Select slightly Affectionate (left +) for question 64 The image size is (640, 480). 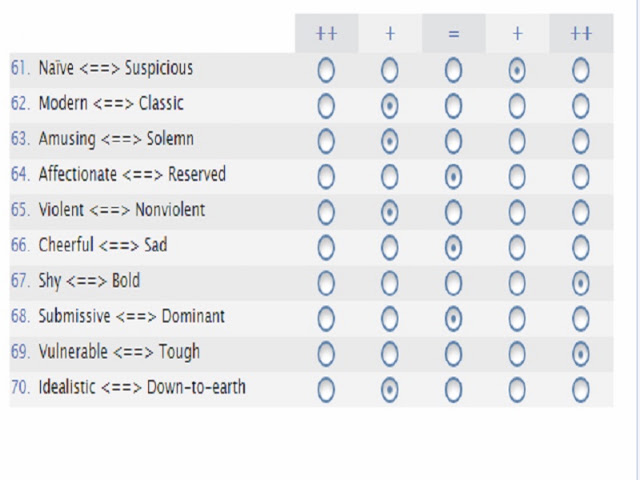tap(389, 177)
